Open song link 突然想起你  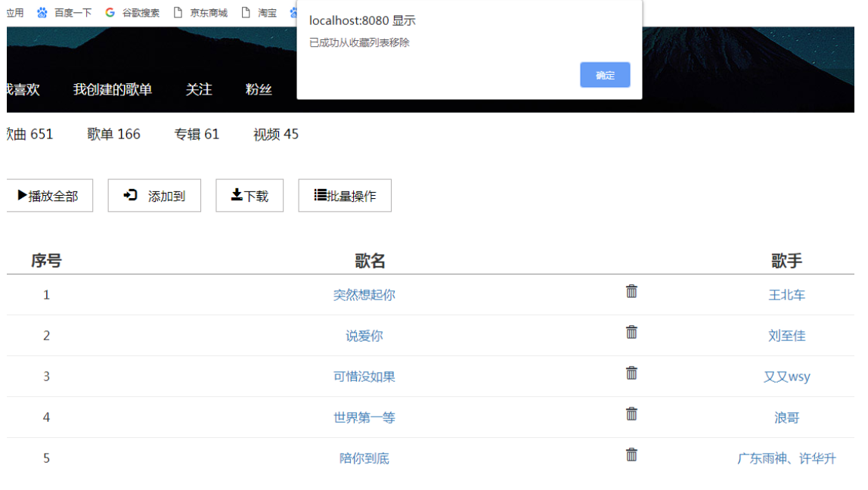point(364,295)
